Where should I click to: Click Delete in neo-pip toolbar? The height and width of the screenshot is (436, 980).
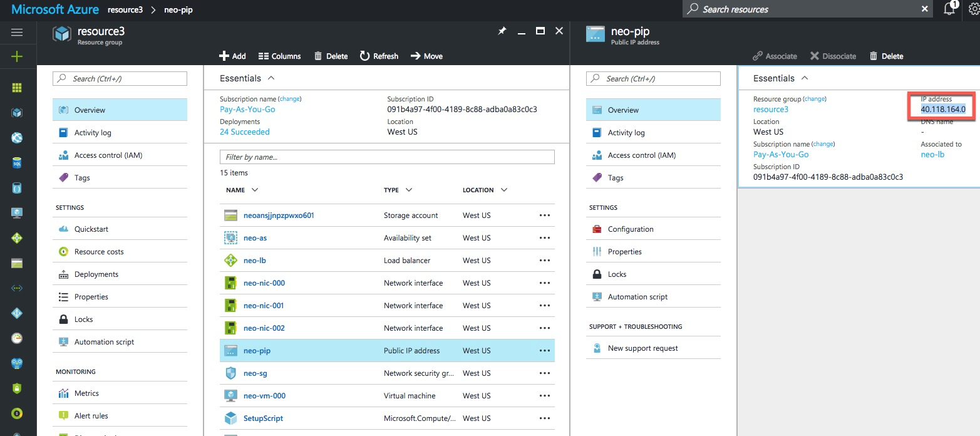886,56
